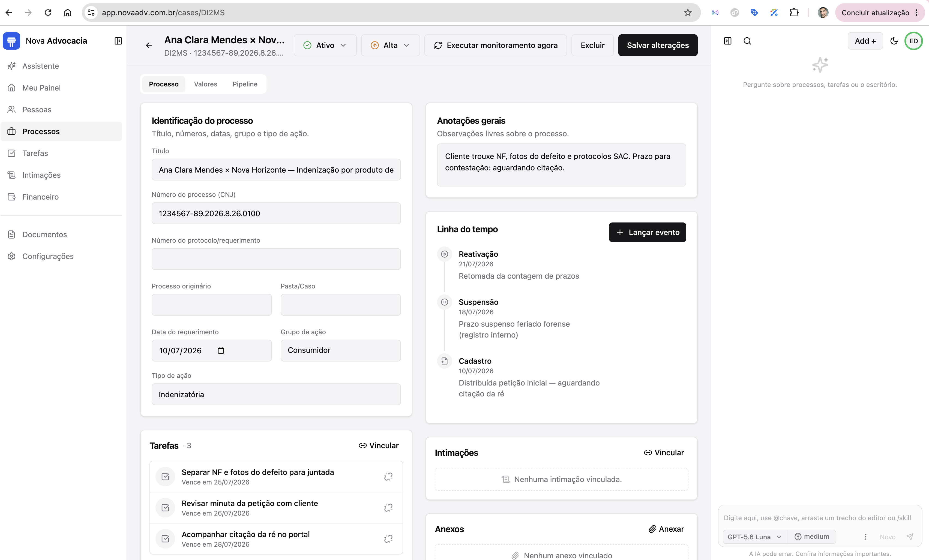Switch to the Pipeline tab

coord(245,84)
